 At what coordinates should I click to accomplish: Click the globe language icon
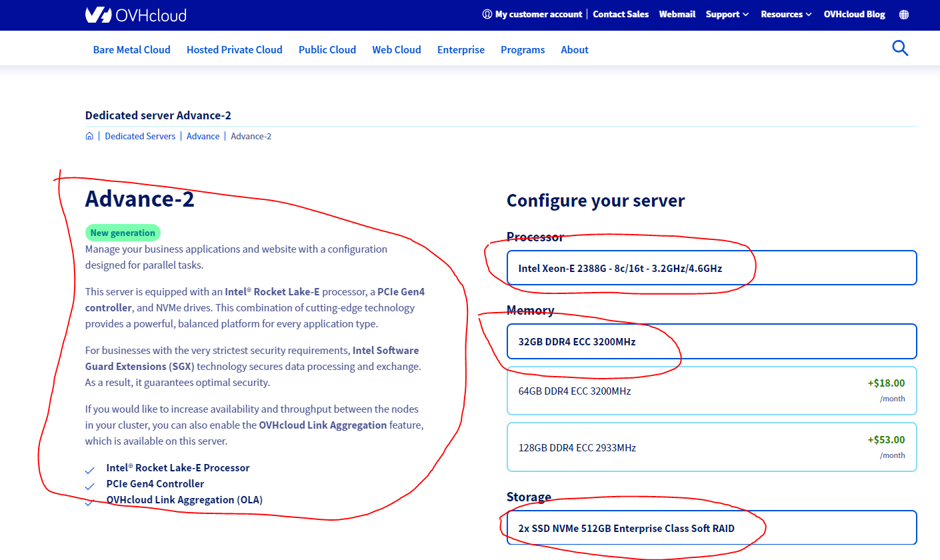(904, 14)
